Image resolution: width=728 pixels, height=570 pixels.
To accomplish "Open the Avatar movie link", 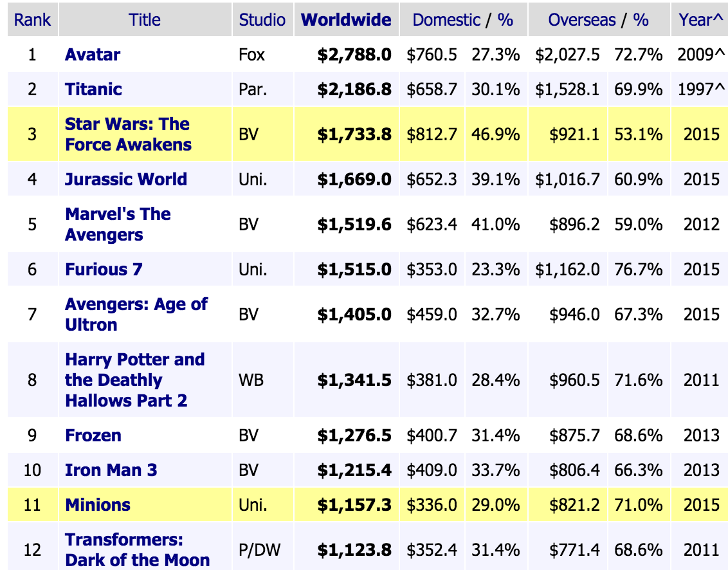I will 93,55.
